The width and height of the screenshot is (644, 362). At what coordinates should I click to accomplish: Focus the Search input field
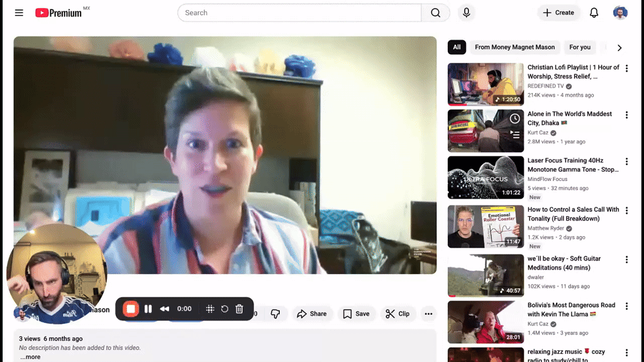299,13
